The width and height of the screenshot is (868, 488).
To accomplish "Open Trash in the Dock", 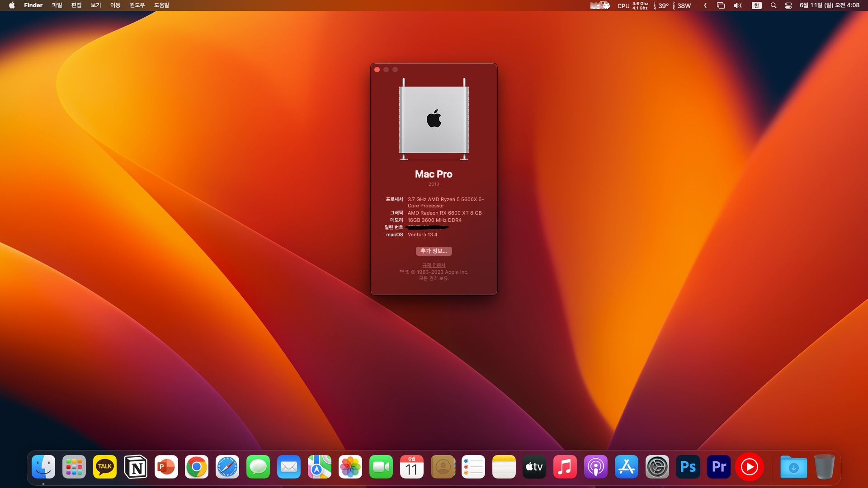I will point(825,467).
